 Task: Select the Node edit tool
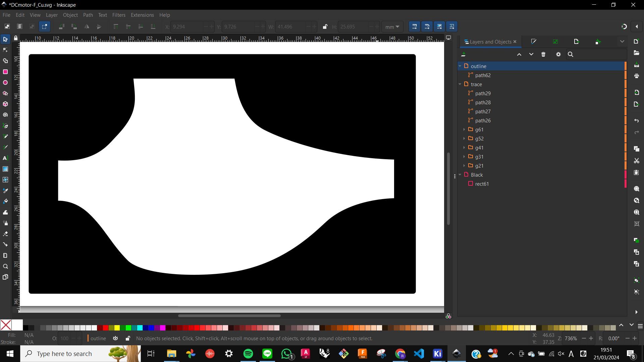5,50
